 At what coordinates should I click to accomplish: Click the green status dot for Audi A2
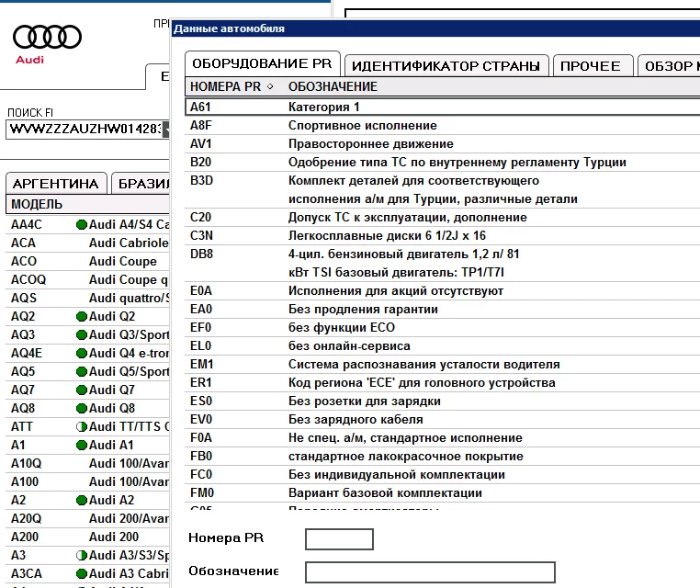[x=81, y=500]
